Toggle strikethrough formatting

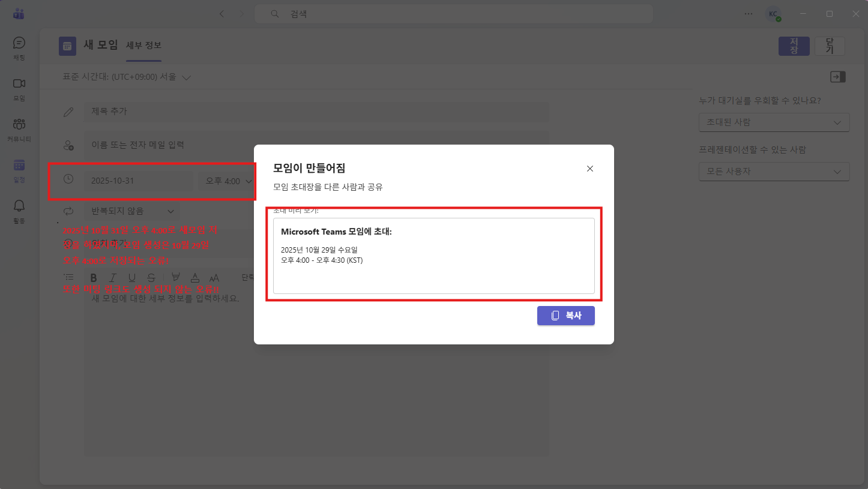[151, 277]
